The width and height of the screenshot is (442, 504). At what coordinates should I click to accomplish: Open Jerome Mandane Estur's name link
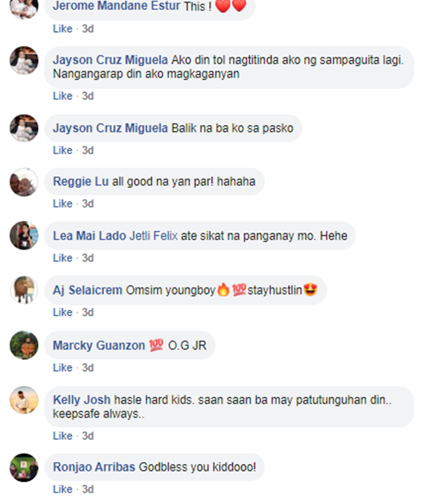(x=117, y=6)
